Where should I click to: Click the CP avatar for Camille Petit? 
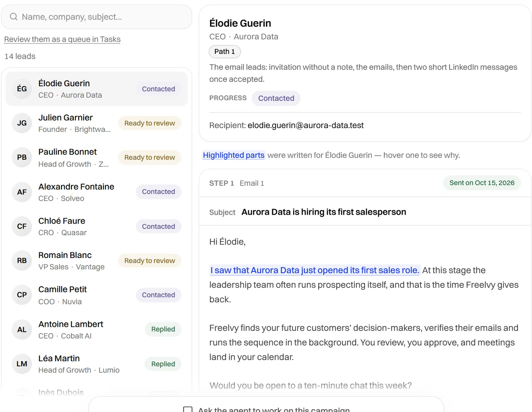22,295
